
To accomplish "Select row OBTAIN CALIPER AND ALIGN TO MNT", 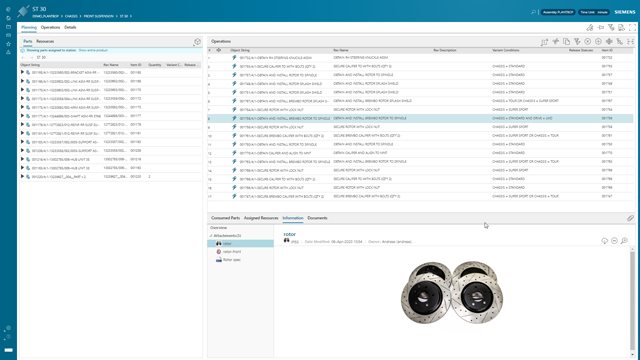I will click(x=420, y=153).
